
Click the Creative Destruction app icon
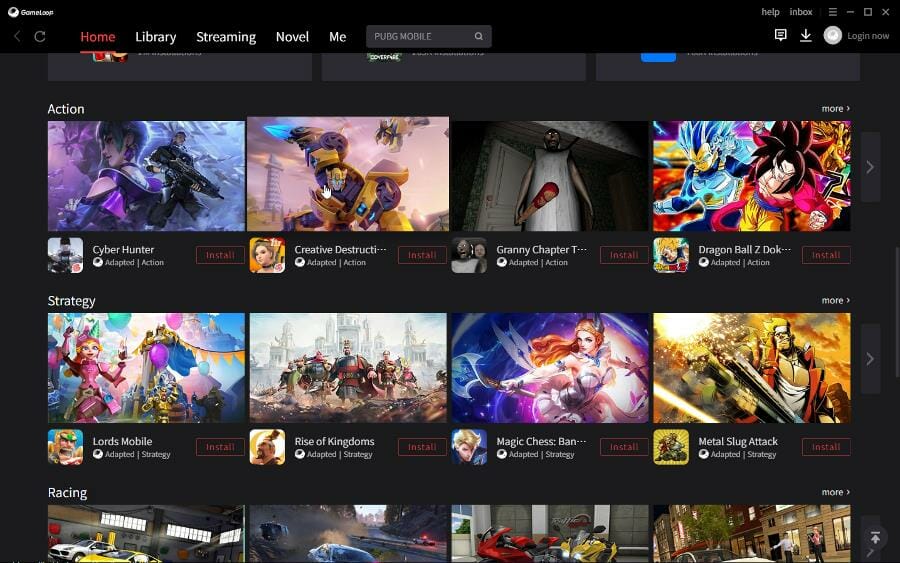[267, 255]
